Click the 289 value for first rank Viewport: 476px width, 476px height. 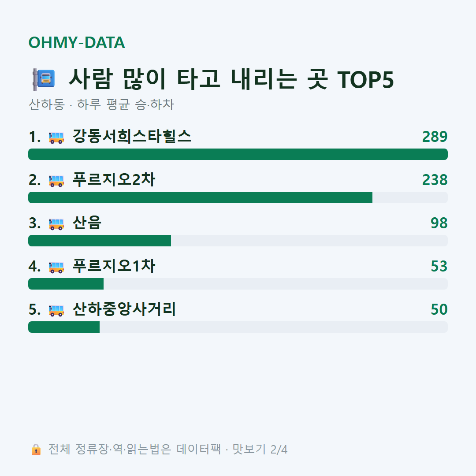coord(435,137)
